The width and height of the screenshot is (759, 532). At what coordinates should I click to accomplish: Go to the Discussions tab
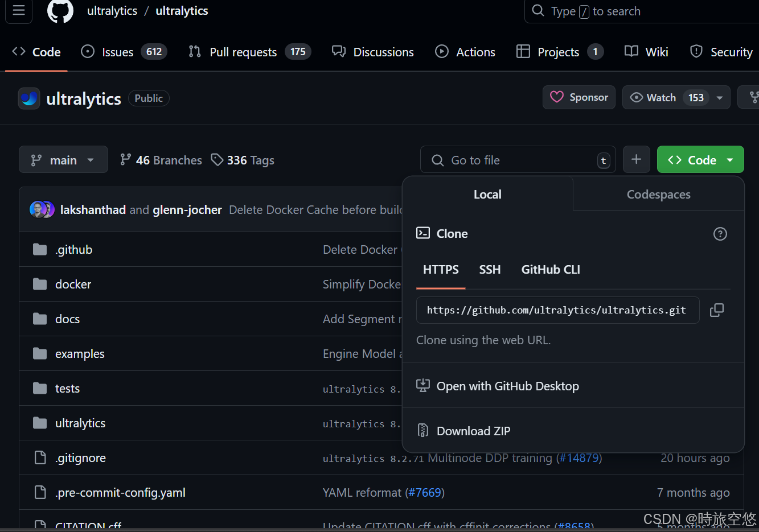coord(373,52)
